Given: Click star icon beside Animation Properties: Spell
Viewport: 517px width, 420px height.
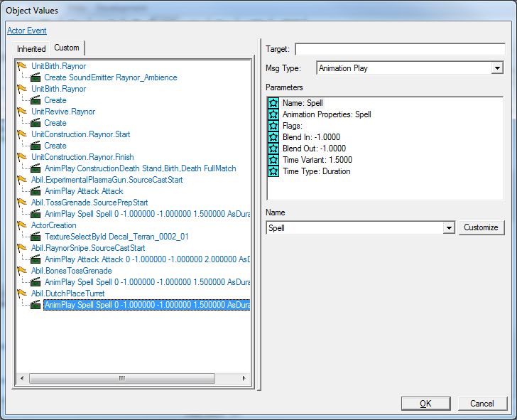Looking at the screenshot, I should tap(273, 114).
